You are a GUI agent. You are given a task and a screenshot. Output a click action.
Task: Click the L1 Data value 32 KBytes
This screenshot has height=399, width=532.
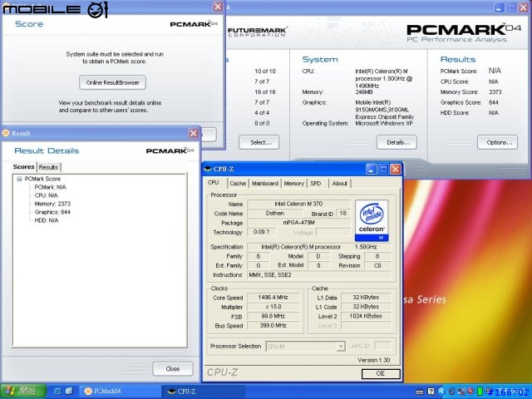[366, 298]
